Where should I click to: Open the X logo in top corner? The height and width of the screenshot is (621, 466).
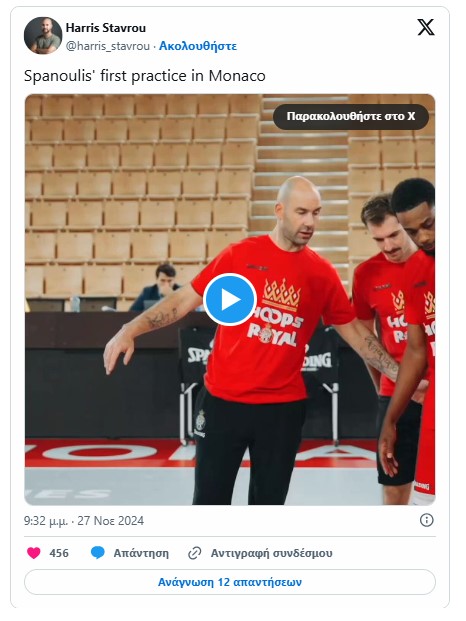tap(426, 27)
